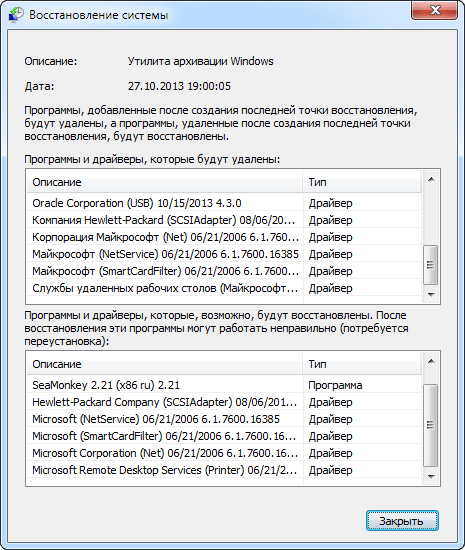Click down arrow of the removed-programs list scrollbar
Screen dimensions: 465x550
[x=431, y=294]
